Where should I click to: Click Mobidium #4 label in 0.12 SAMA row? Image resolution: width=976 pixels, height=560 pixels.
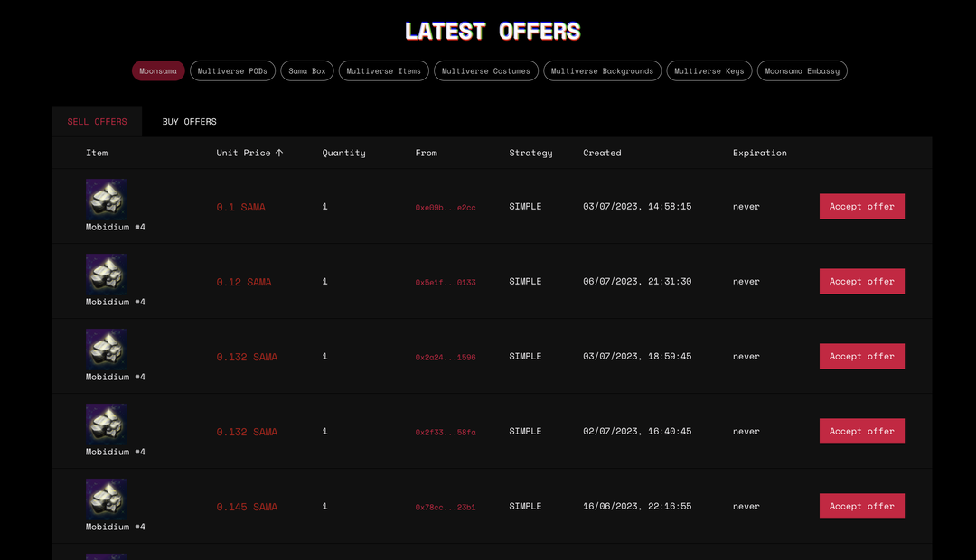pyautogui.click(x=116, y=302)
